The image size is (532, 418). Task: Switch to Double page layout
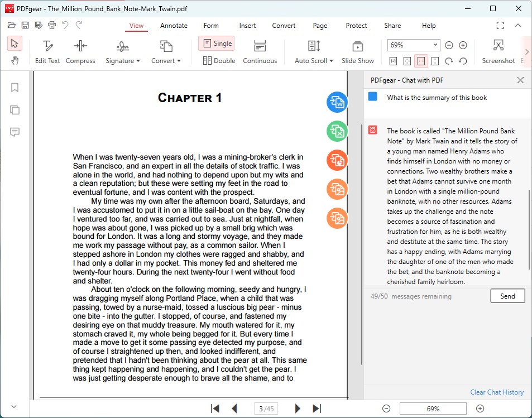click(x=218, y=61)
